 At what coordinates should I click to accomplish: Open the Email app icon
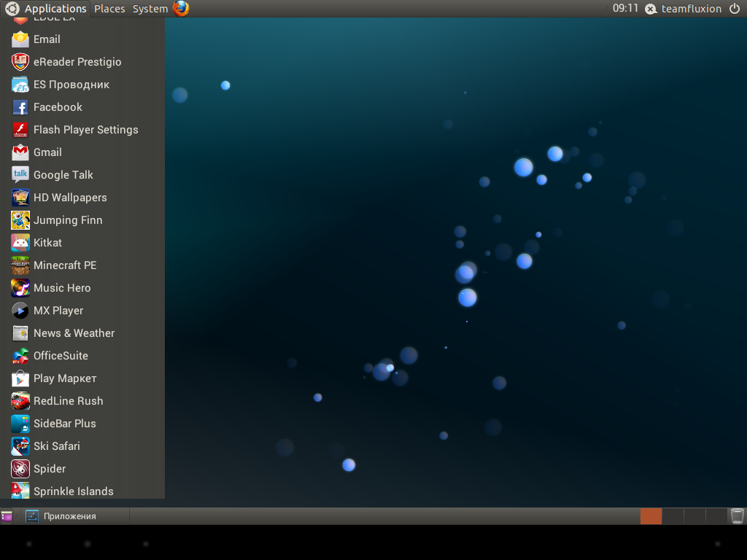(x=20, y=39)
